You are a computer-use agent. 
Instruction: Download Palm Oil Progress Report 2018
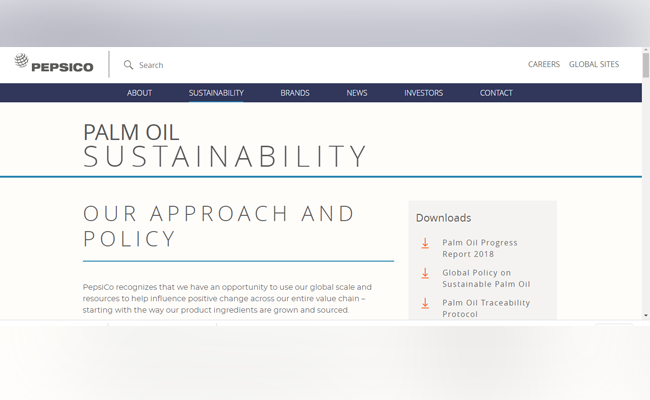pyautogui.click(x=480, y=248)
